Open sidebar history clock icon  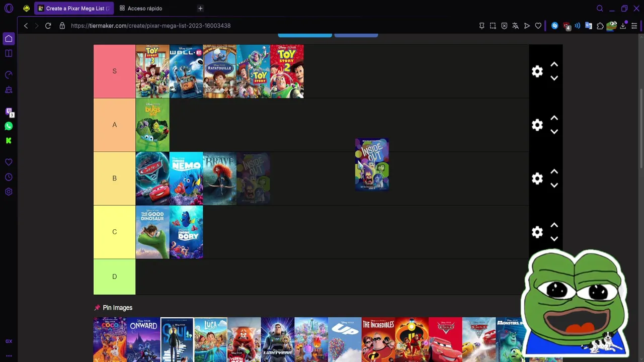9,177
